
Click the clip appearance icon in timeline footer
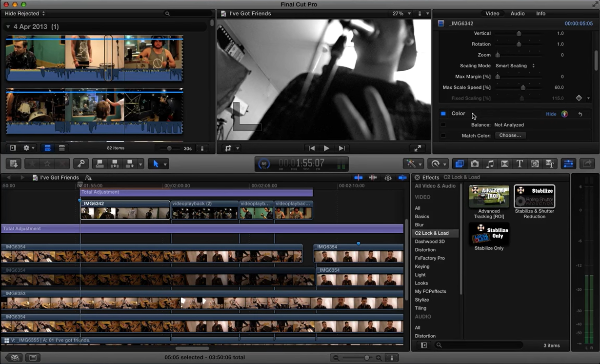tap(392, 358)
